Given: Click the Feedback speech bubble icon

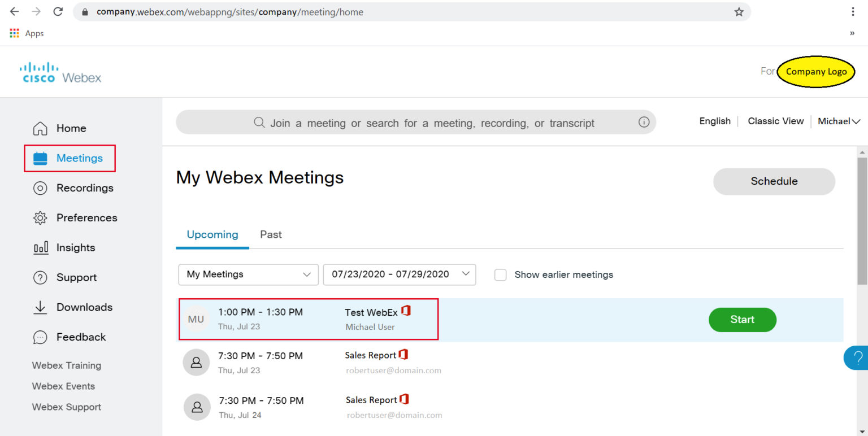Looking at the screenshot, I should 40,337.
